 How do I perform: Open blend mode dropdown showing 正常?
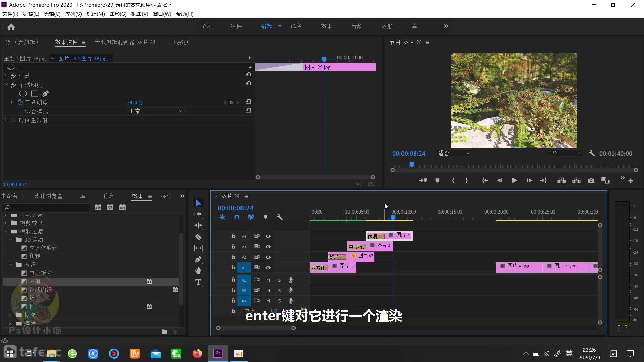[x=155, y=111]
